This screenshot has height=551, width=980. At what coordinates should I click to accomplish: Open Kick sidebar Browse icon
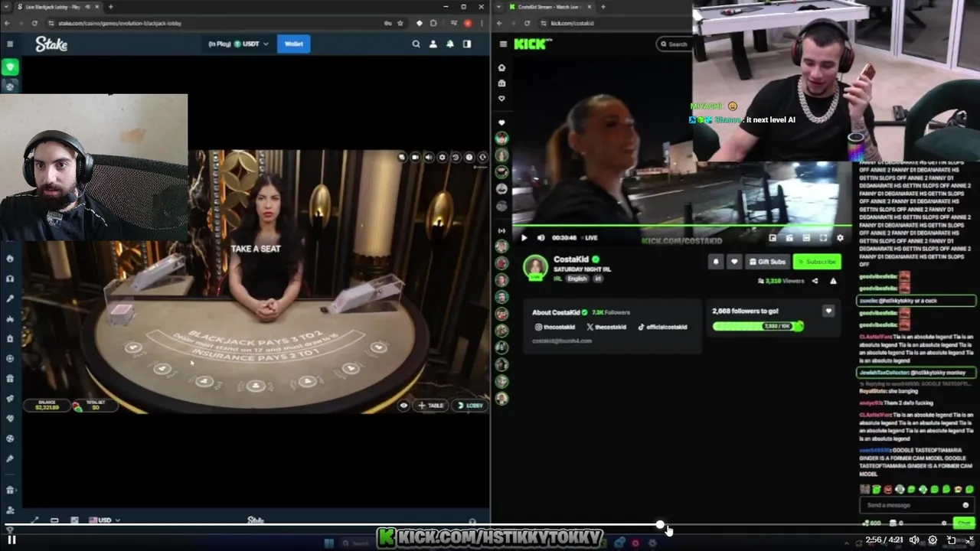(x=501, y=83)
